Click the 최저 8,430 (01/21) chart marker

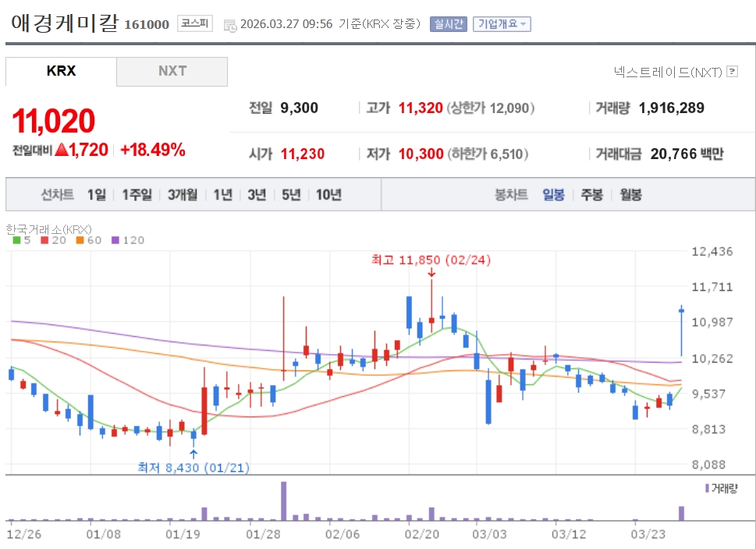(193, 468)
